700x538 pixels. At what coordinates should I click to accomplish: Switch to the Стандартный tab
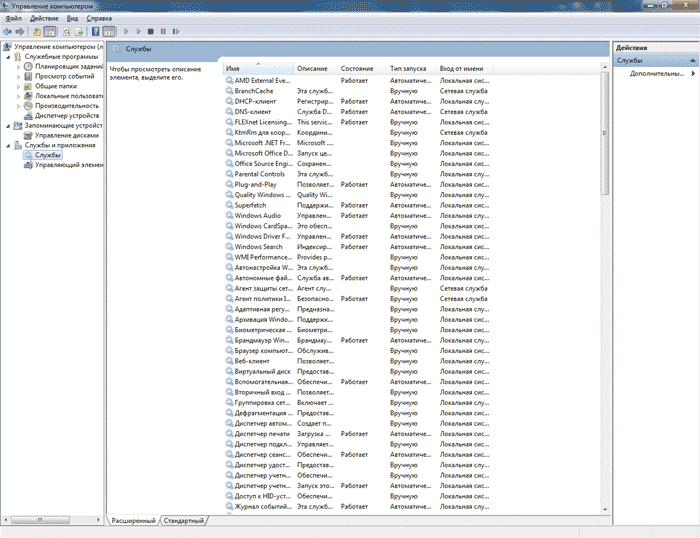(183, 521)
